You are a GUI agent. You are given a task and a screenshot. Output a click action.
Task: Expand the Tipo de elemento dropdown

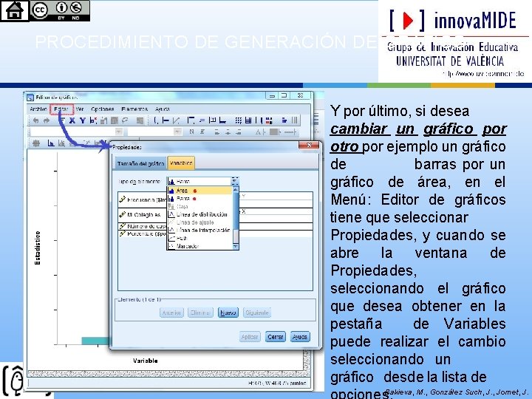(235, 182)
